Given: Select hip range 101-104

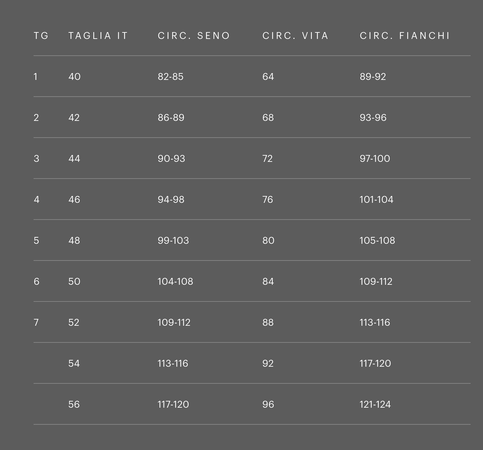Looking at the screenshot, I should tap(376, 200).
